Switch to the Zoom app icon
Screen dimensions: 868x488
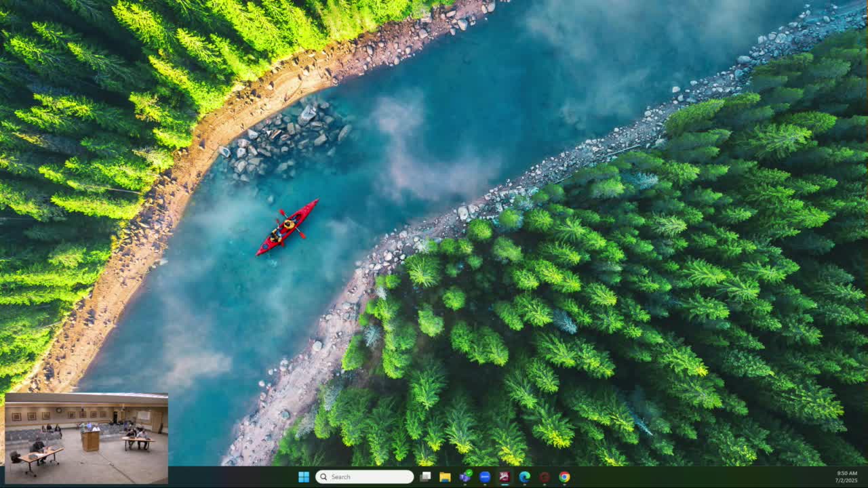click(485, 476)
